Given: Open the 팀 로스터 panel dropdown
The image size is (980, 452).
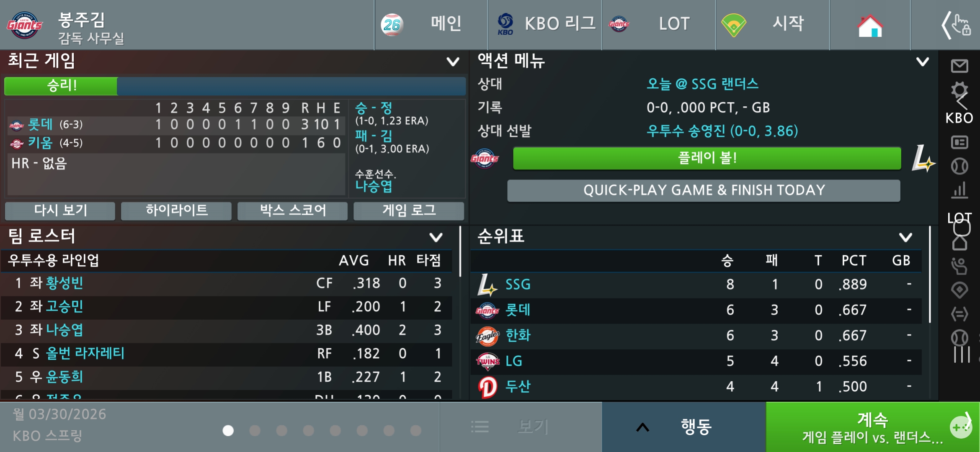Looking at the screenshot, I should click(436, 237).
